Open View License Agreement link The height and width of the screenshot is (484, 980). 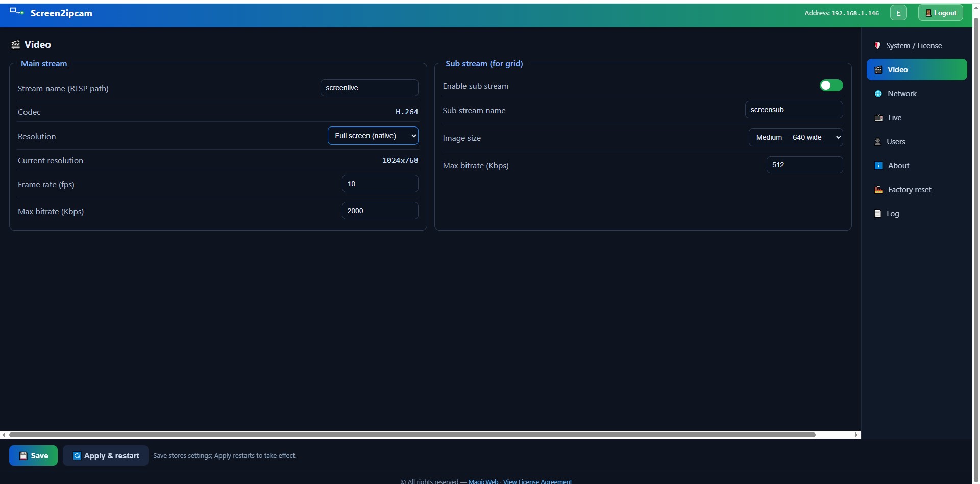[x=537, y=481]
